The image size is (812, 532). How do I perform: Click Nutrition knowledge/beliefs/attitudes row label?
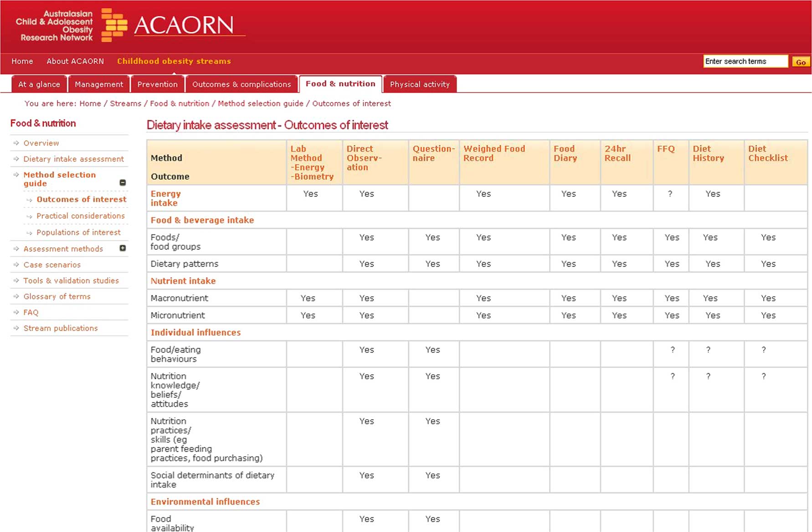pos(175,390)
